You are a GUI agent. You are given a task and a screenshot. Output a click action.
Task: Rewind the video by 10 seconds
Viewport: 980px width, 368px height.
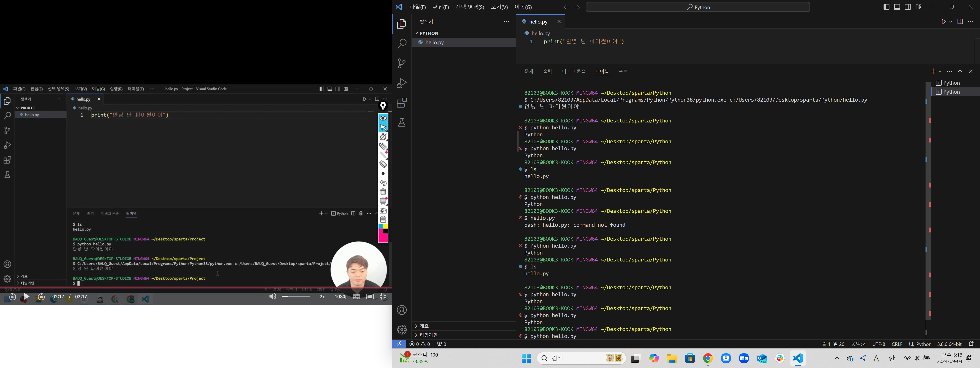[x=12, y=297]
